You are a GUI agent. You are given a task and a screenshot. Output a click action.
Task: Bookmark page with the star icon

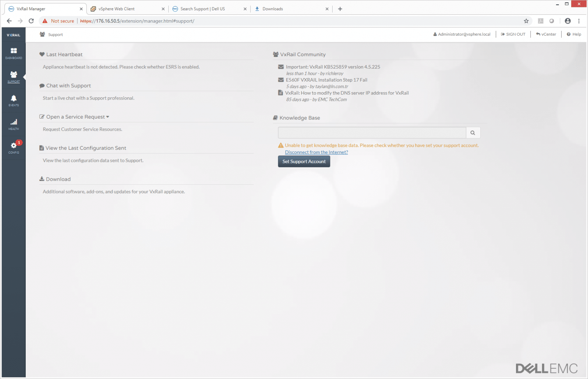(x=526, y=21)
